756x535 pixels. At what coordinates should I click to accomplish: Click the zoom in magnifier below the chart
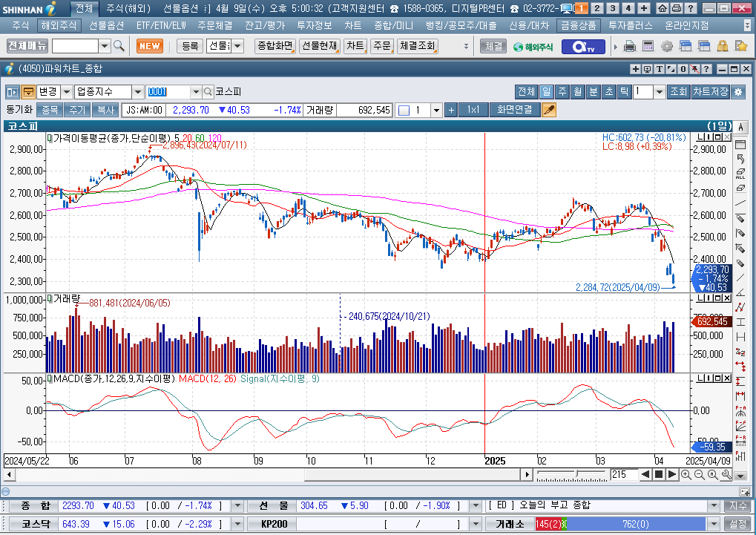[x=686, y=475]
